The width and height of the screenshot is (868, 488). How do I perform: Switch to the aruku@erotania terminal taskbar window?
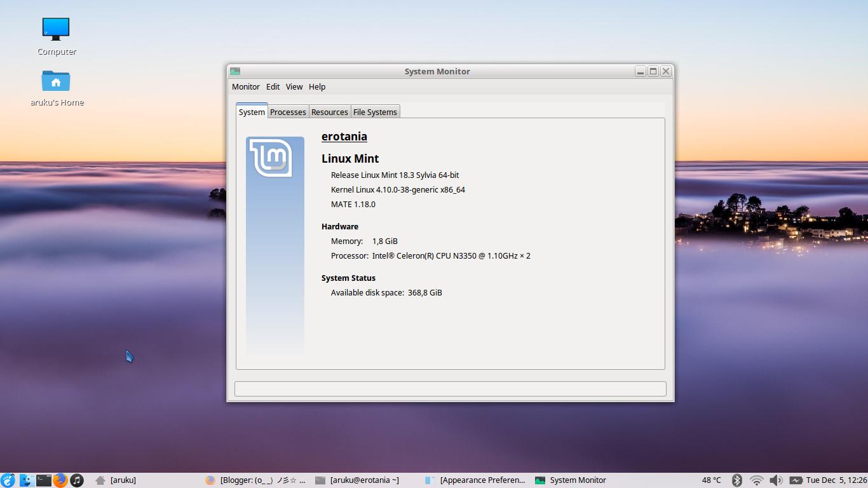[366, 480]
